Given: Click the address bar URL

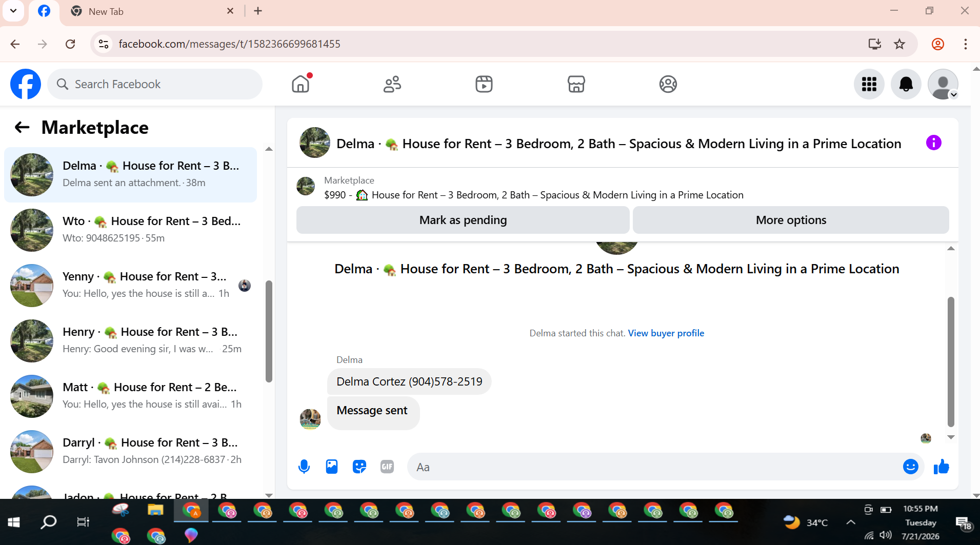Looking at the screenshot, I should 229,44.
